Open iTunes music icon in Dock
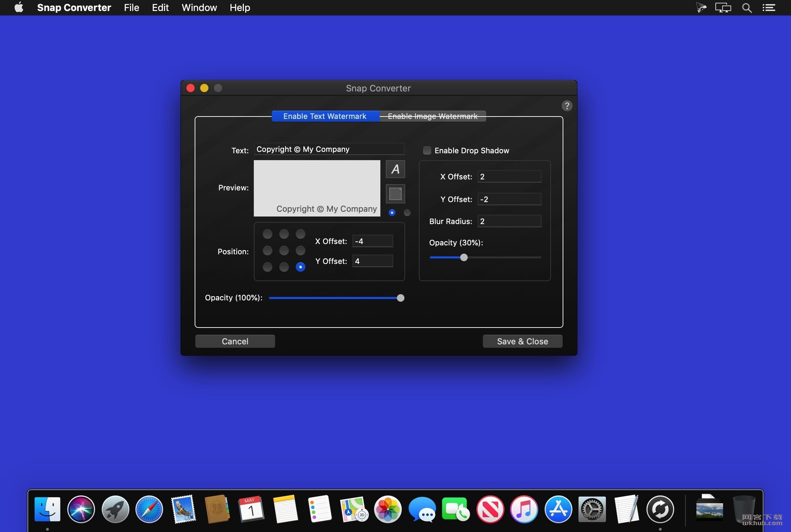Image resolution: width=791 pixels, height=532 pixels. tap(524, 509)
